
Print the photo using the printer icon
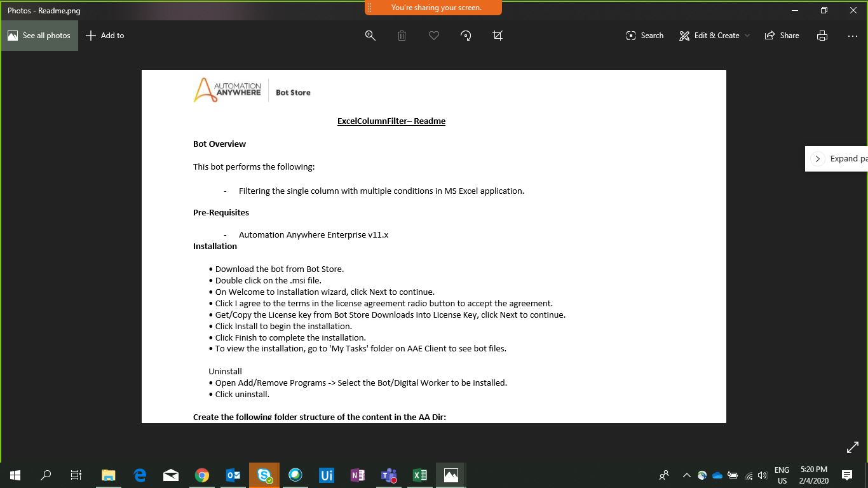822,36
